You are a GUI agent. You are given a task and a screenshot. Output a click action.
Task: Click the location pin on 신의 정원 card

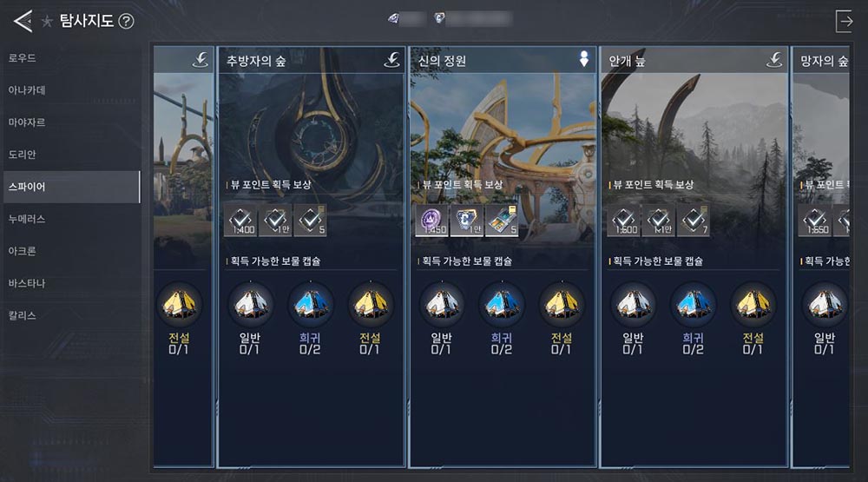coord(583,59)
